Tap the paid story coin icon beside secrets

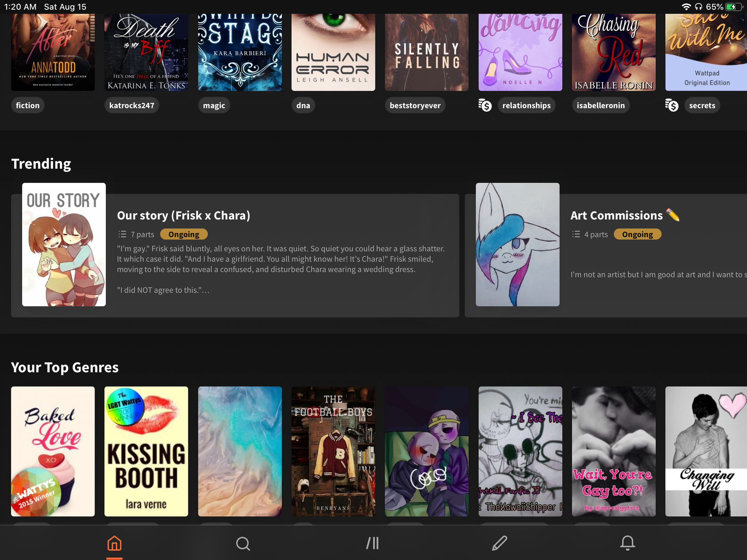tap(672, 105)
